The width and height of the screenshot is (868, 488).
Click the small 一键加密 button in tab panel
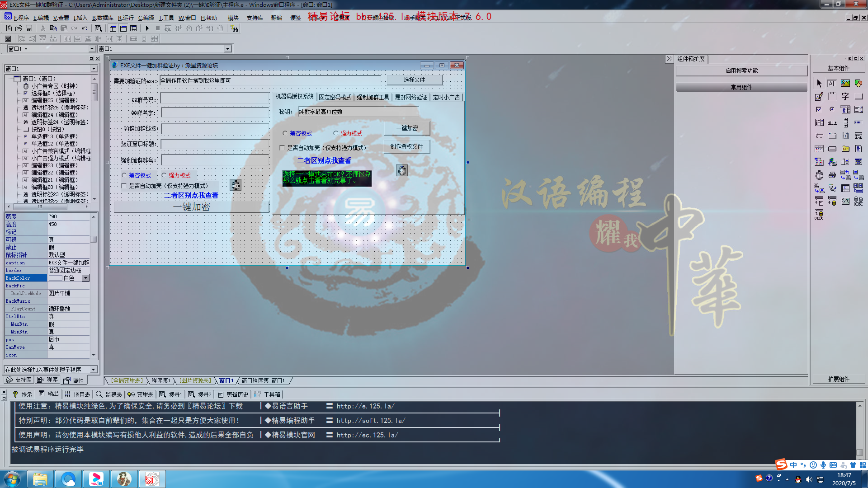click(407, 128)
